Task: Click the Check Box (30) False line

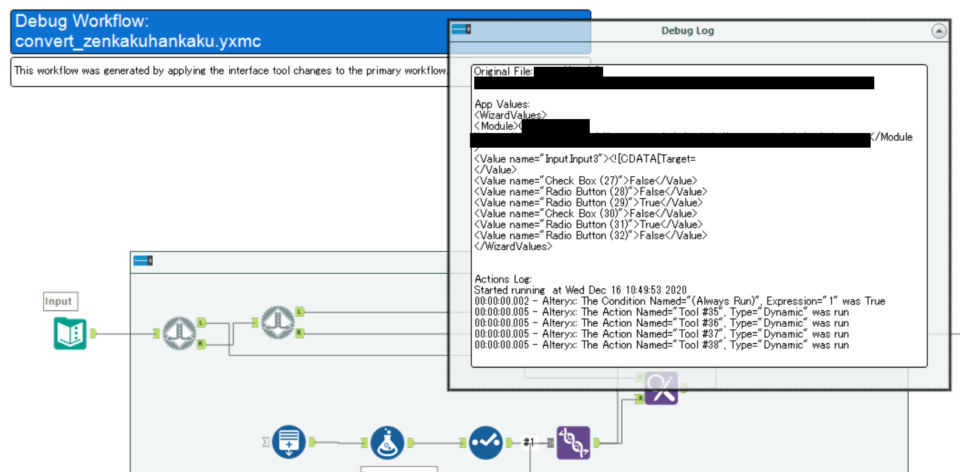Action: click(x=586, y=214)
